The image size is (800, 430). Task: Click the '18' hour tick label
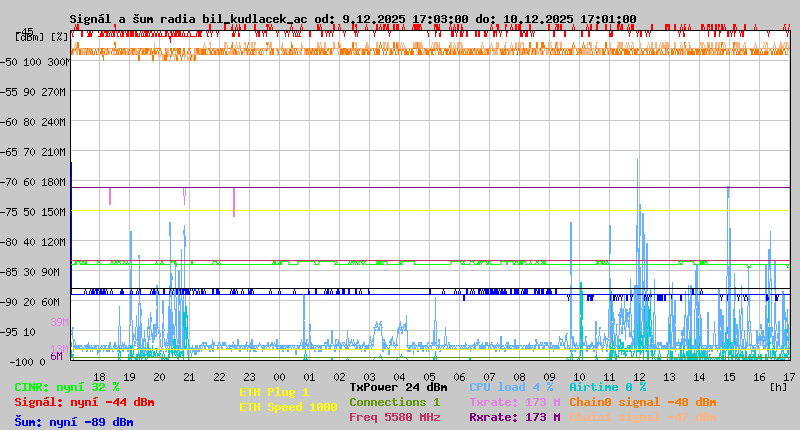tap(99, 377)
